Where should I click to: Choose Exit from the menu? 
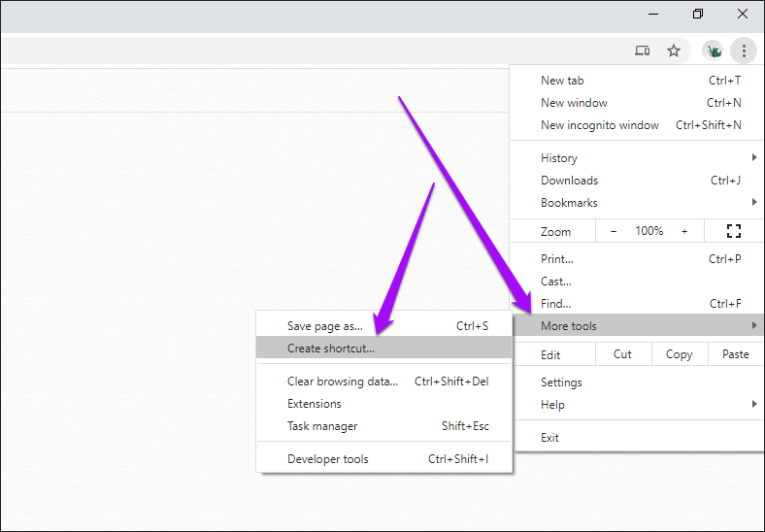[637, 438]
